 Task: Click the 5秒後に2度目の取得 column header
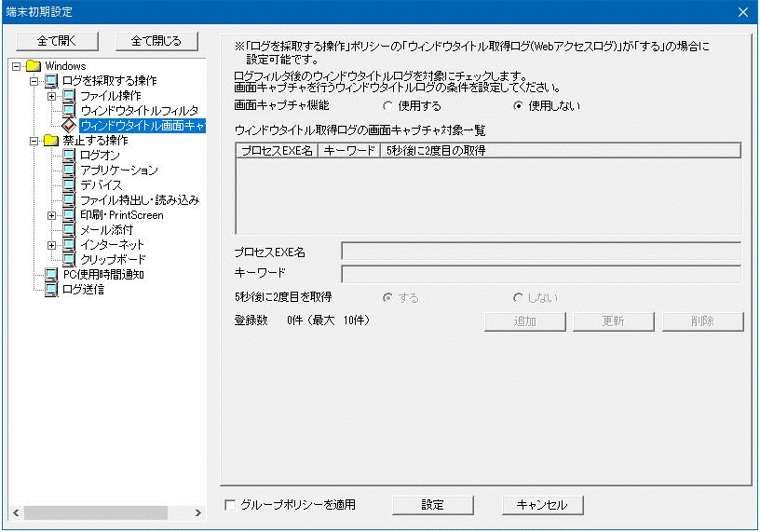(561, 151)
